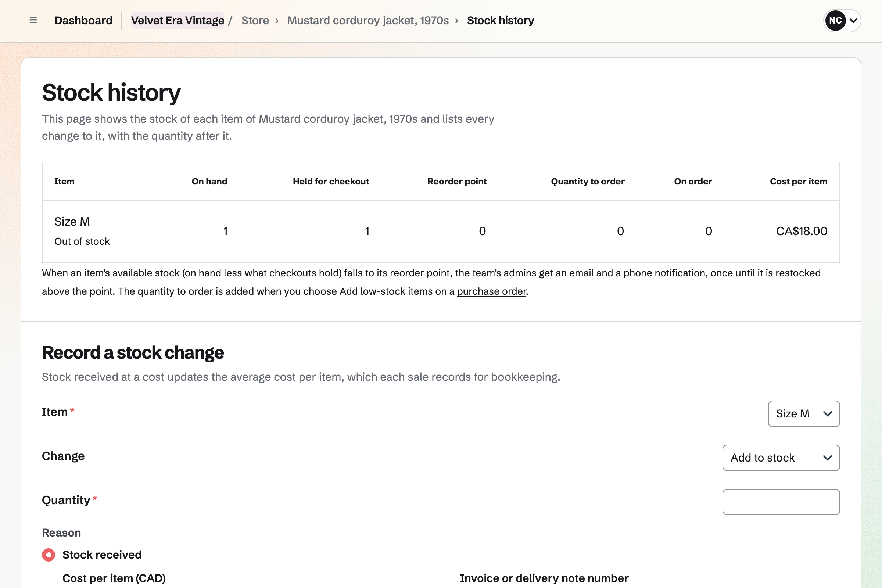Expand the Item dropdown showing Size M
This screenshot has height=588, width=882.
pos(804,414)
